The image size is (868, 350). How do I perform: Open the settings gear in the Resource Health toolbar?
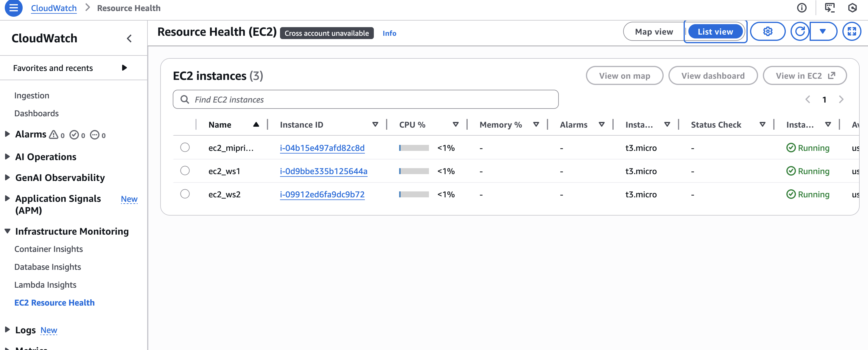point(767,32)
